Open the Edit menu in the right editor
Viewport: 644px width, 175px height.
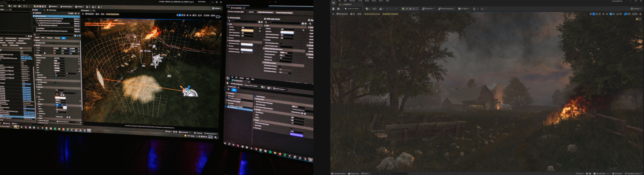point(345,1)
